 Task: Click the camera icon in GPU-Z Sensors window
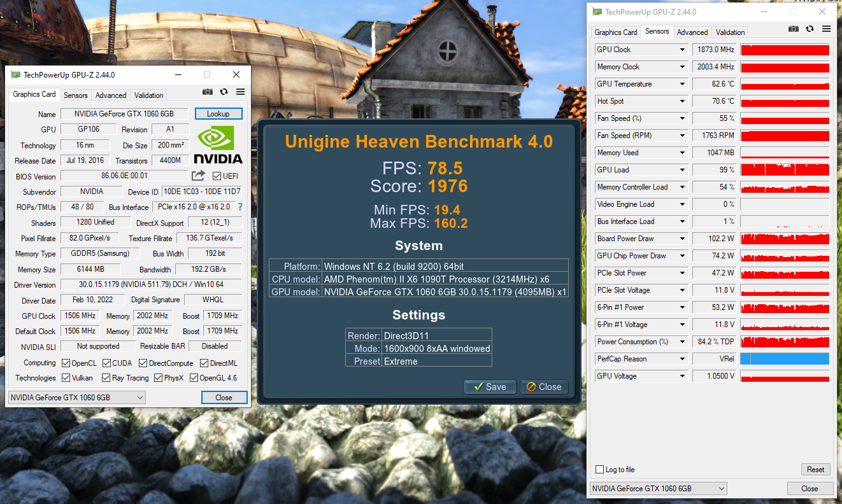pyautogui.click(x=794, y=29)
